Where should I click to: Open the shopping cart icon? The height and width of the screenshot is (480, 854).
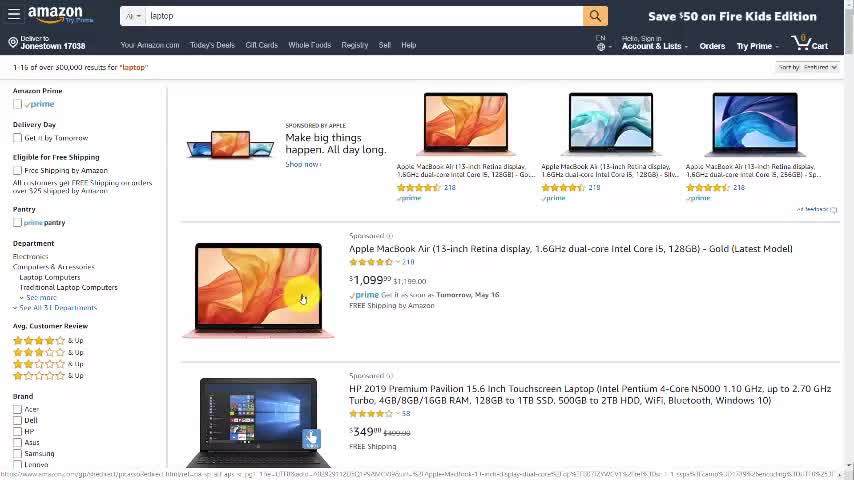pos(809,42)
